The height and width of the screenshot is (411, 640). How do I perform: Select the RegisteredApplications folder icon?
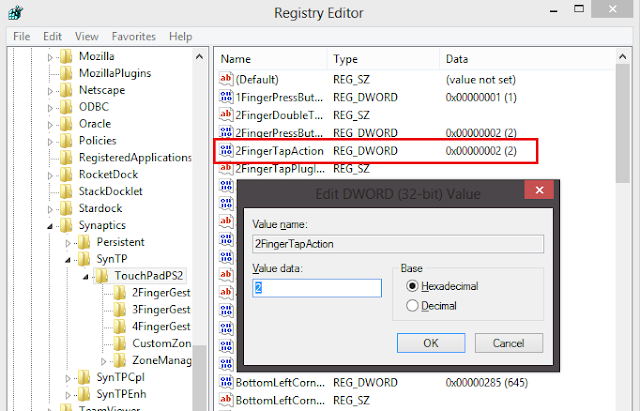(66, 158)
